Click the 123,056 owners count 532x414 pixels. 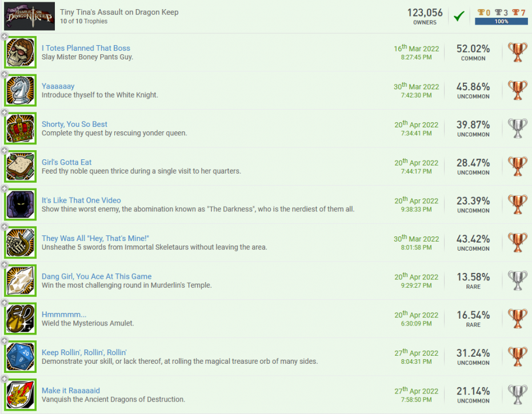coord(425,13)
